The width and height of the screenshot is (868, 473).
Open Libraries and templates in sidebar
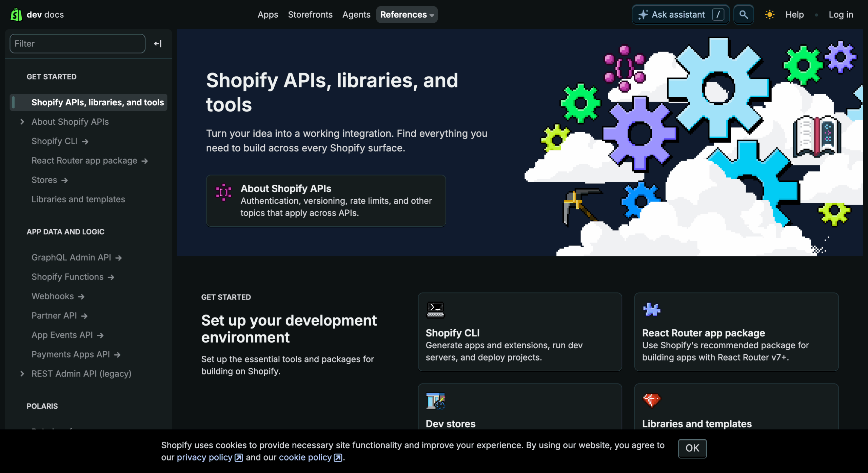coord(78,199)
